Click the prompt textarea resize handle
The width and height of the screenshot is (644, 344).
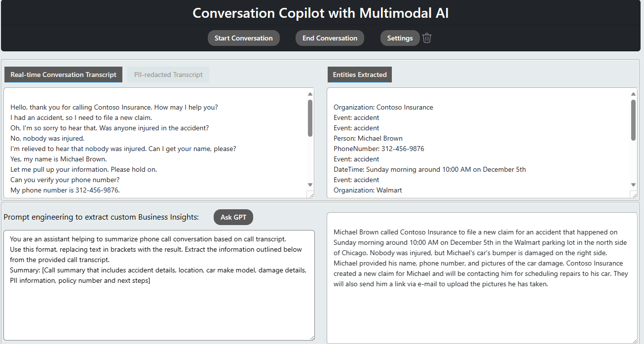point(311,337)
